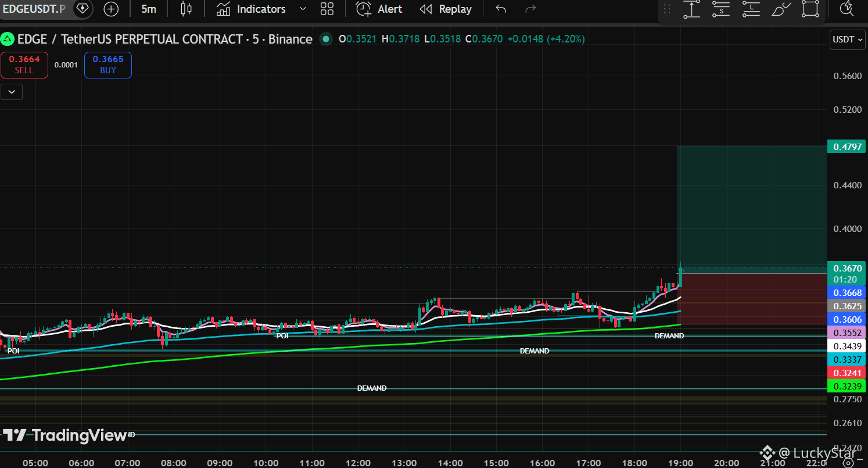
Task: Expand the Indicators dropdown arrow
Action: pos(303,9)
